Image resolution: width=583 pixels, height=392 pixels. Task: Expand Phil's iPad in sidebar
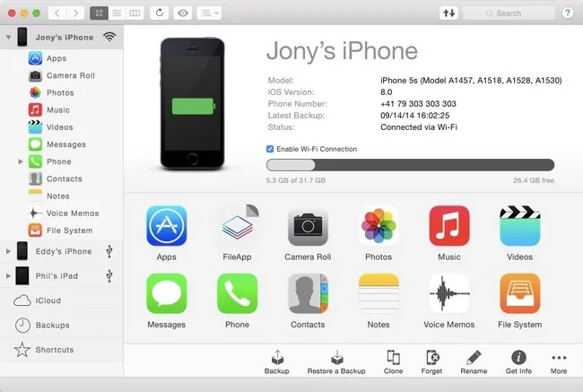pyautogui.click(x=8, y=276)
